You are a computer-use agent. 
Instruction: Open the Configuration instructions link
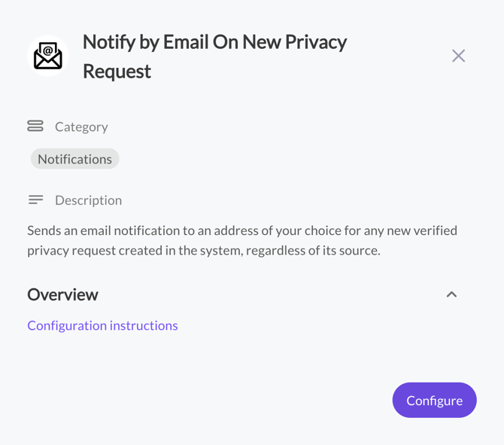[102, 325]
